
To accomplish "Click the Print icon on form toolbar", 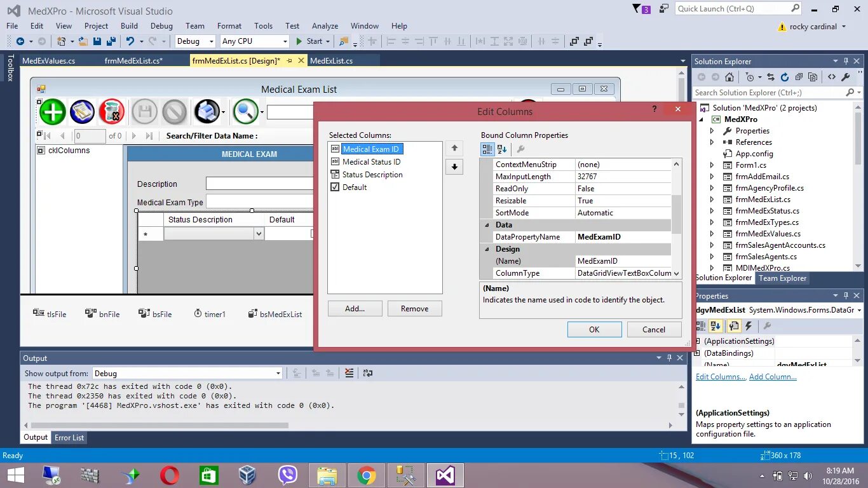I will pos(207,112).
